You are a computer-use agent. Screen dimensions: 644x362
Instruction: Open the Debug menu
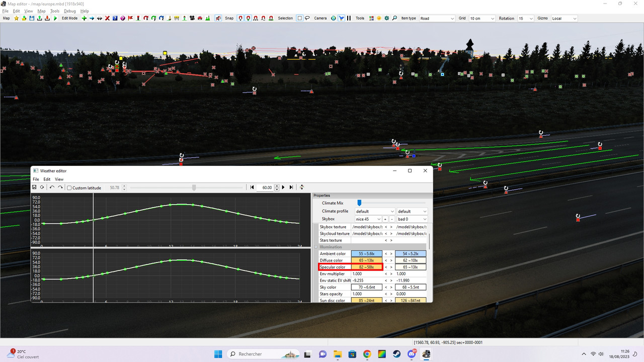point(70,11)
